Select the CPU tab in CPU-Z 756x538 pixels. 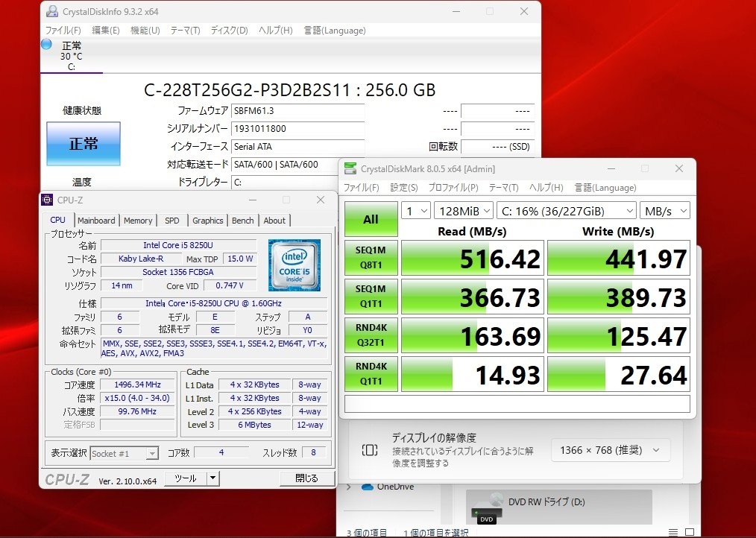pos(58,220)
